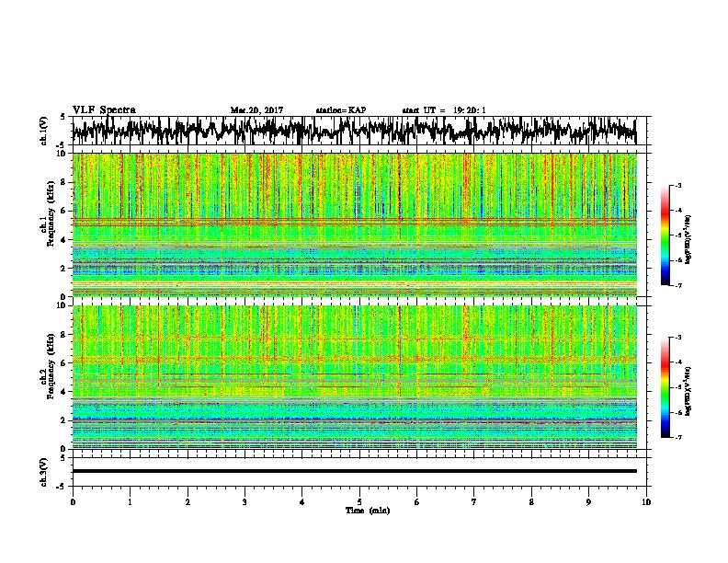Click the "VLF Spectra" title text
This screenshot has width=728, height=563.
pyautogui.click(x=104, y=110)
